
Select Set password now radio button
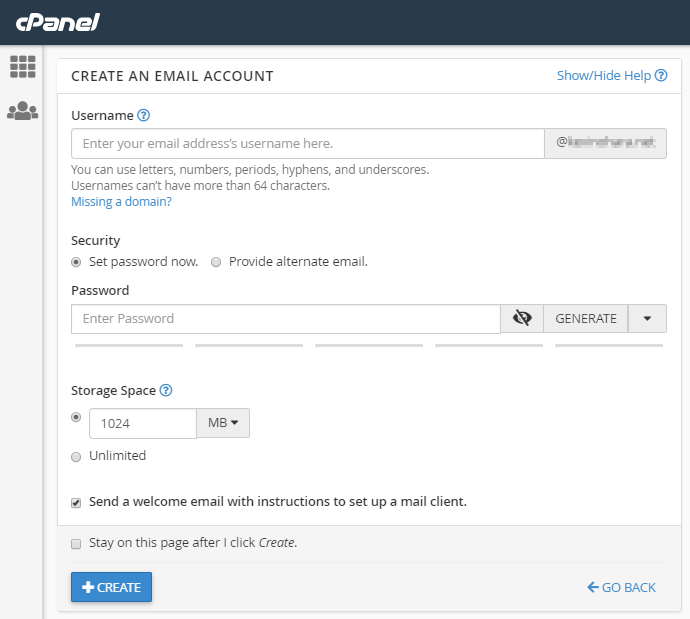click(76, 262)
